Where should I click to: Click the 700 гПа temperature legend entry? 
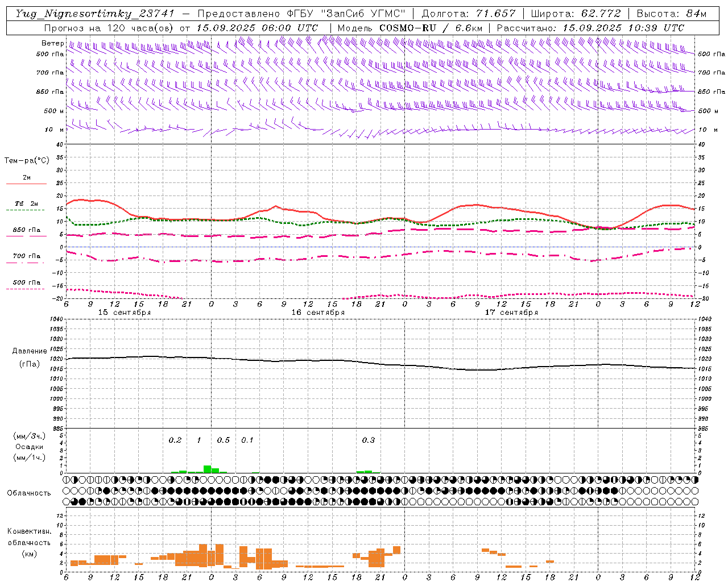click(27, 256)
